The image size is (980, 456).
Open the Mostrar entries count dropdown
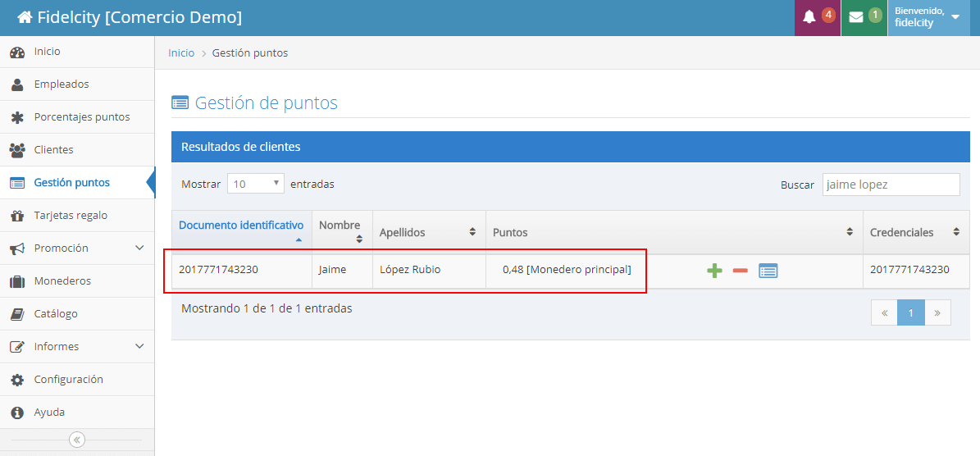pos(255,184)
